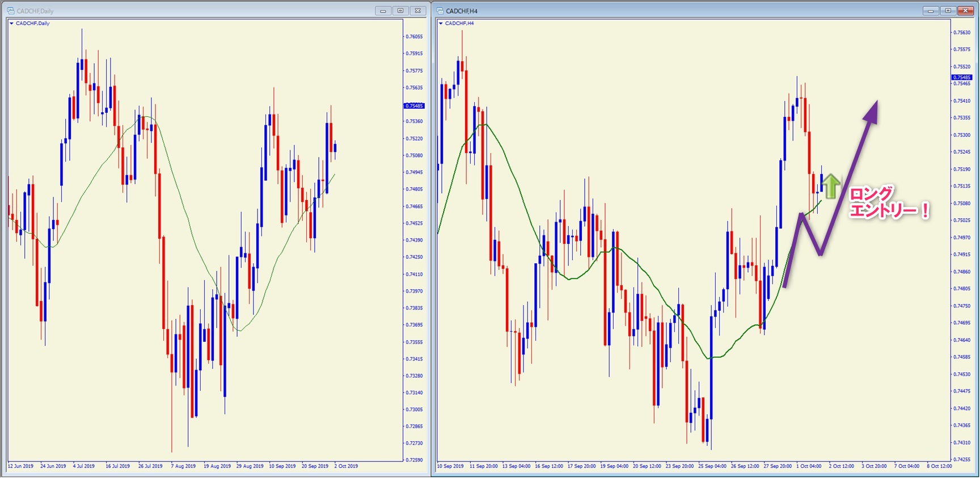Screen dimensions: 980x478
Task: Close the CADCHF,Daily chart window
Action: 418,11
